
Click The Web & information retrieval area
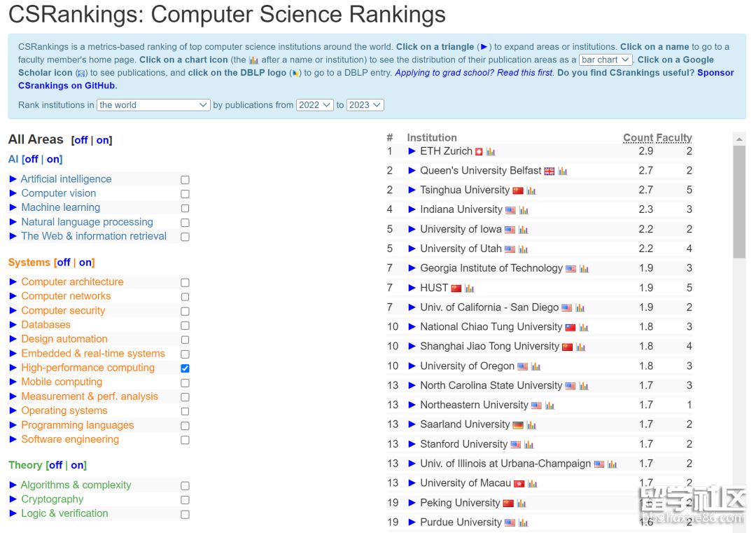[x=94, y=236]
